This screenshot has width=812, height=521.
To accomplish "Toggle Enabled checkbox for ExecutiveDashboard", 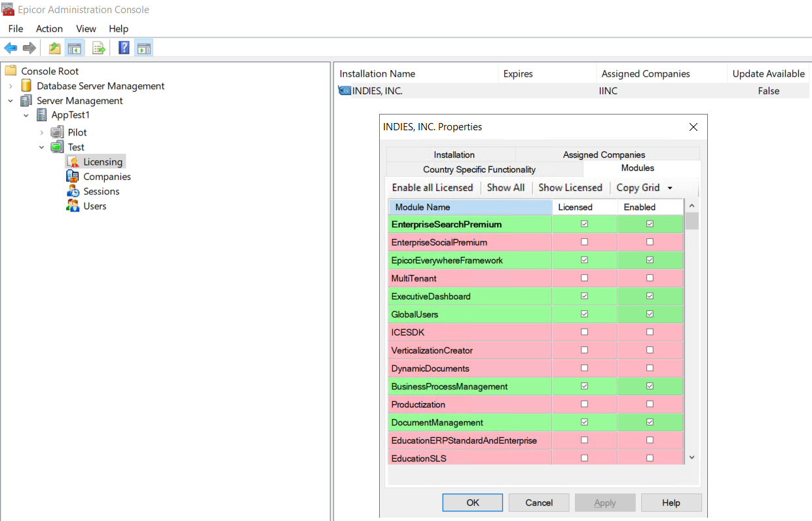I will 650,296.
